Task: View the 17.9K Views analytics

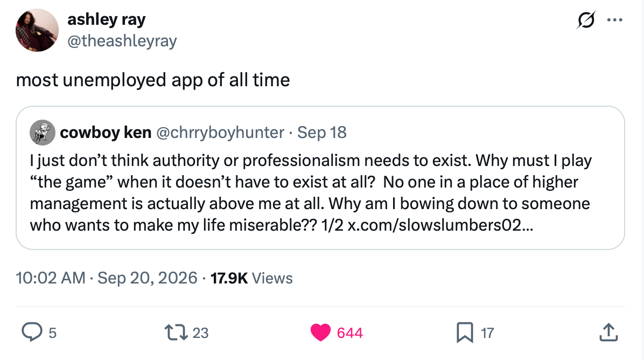Action: [x=251, y=278]
